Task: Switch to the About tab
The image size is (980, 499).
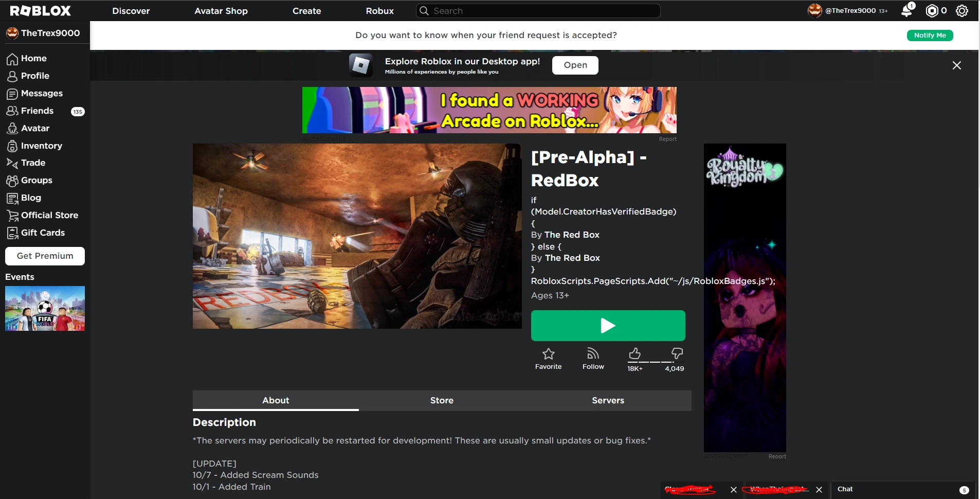Action: pyautogui.click(x=276, y=400)
